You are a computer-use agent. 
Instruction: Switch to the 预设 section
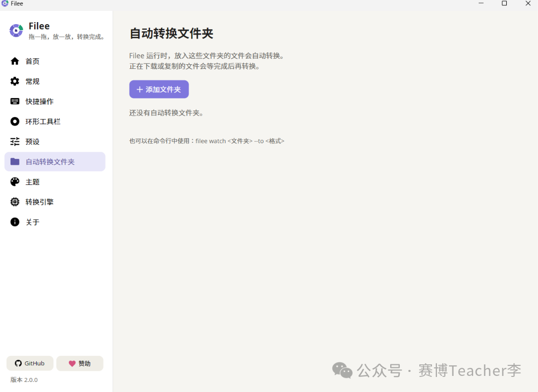[x=55, y=141]
